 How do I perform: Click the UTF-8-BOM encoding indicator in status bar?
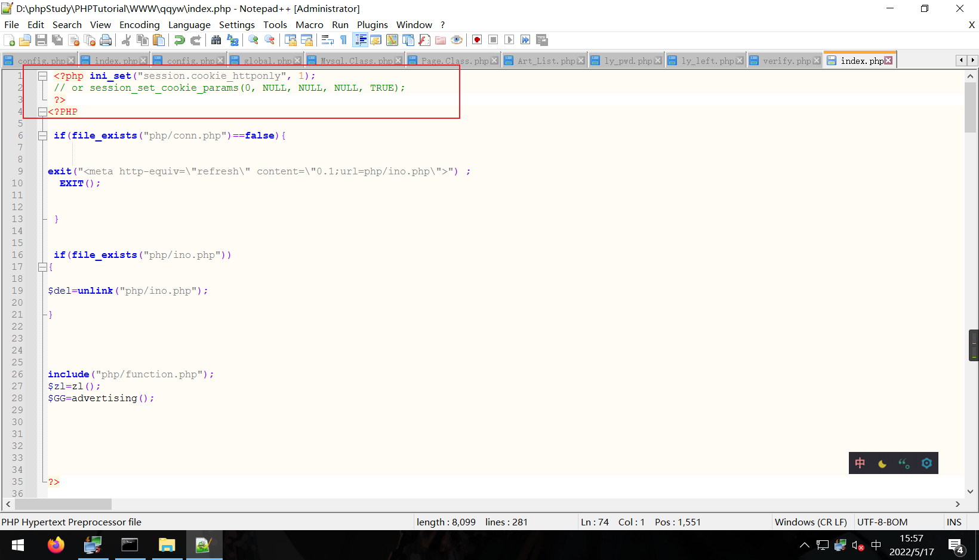pos(882,522)
